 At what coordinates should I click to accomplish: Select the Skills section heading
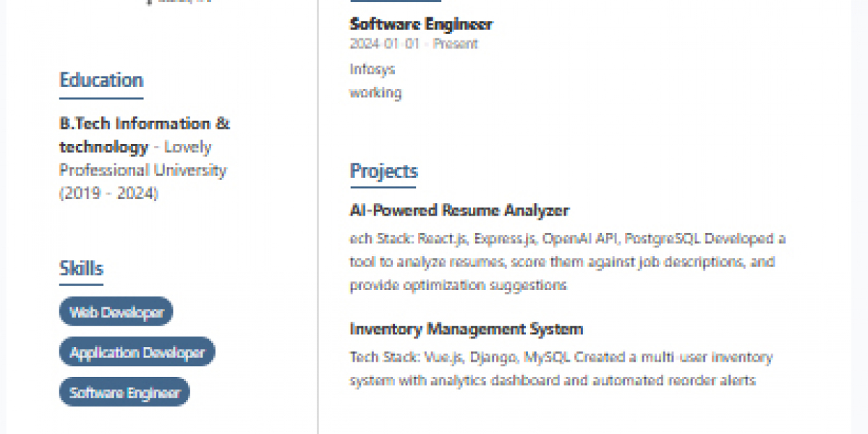pyautogui.click(x=81, y=268)
